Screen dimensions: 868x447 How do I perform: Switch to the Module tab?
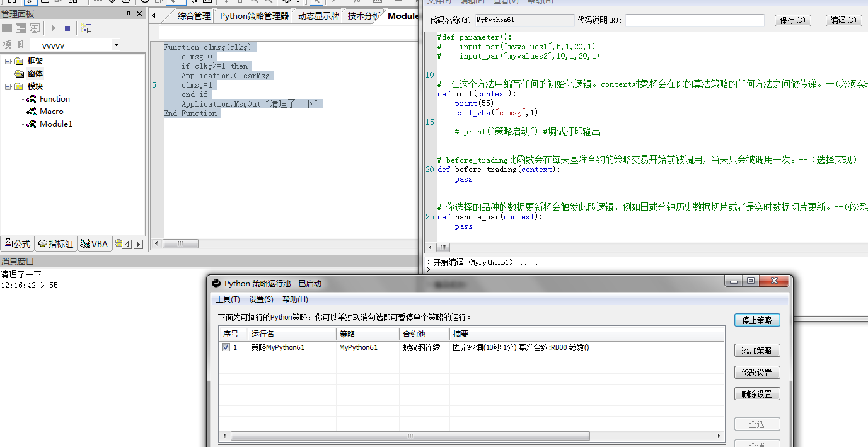click(x=403, y=16)
